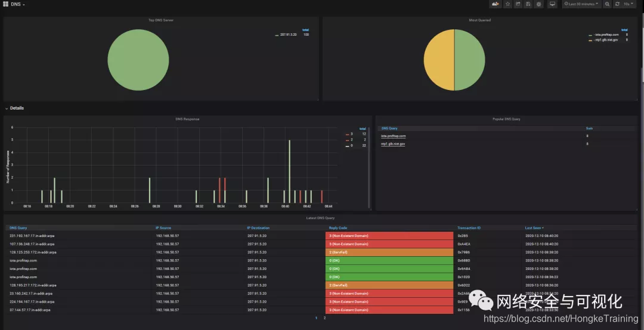Click the transaction ID 0xA4EA cell

point(464,244)
